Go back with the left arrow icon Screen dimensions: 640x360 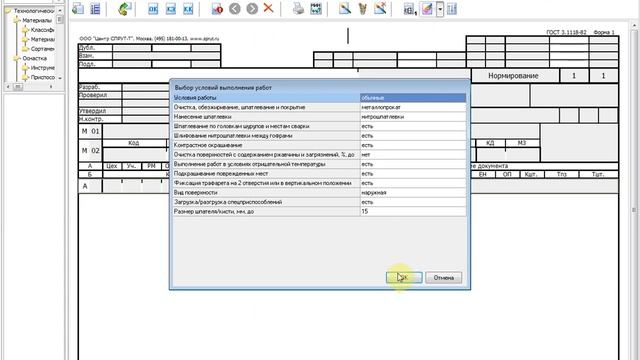[x=235, y=9]
